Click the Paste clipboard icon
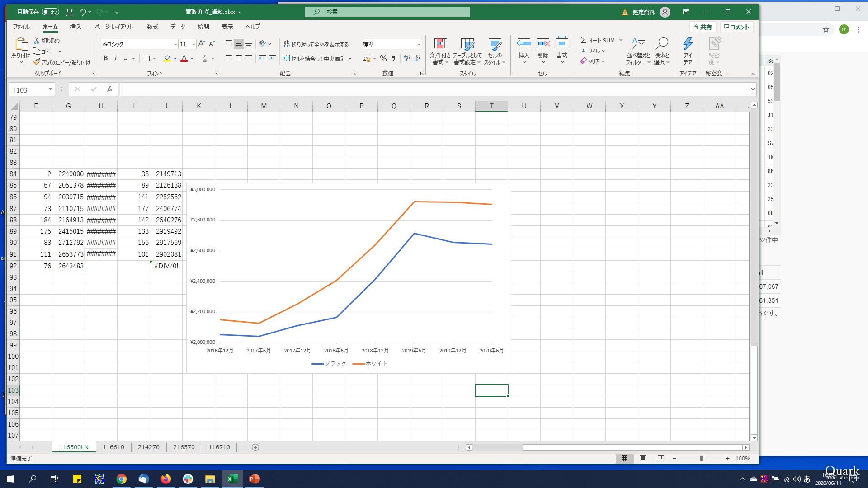The width and height of the screenshot is (868, 488). click(x=21, y=44)
